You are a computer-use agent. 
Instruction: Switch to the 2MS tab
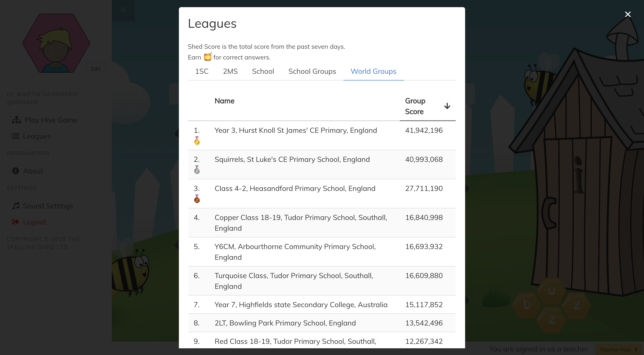(230, 72)
